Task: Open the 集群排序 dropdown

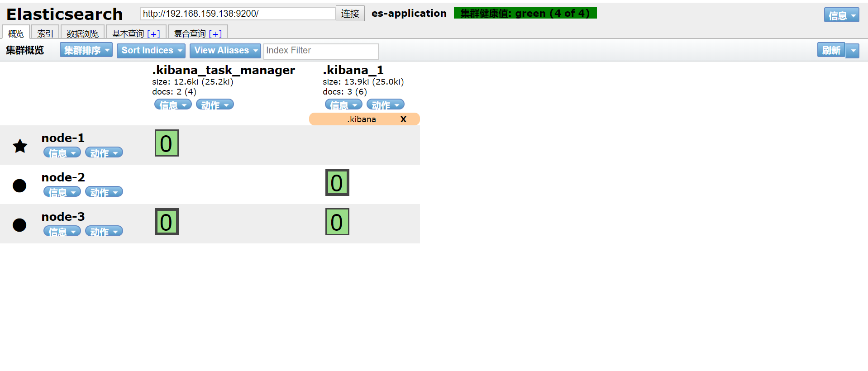Action: click(x=86, y=50)
